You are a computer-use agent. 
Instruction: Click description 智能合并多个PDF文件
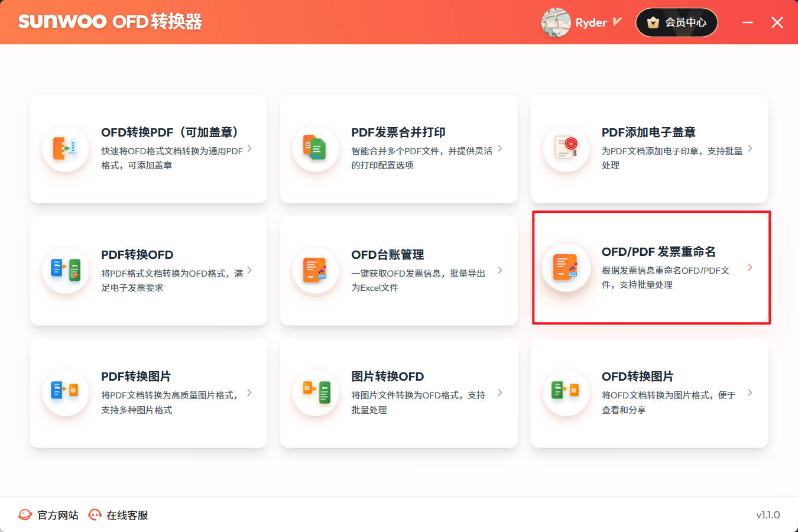click(x=421, y=158)
